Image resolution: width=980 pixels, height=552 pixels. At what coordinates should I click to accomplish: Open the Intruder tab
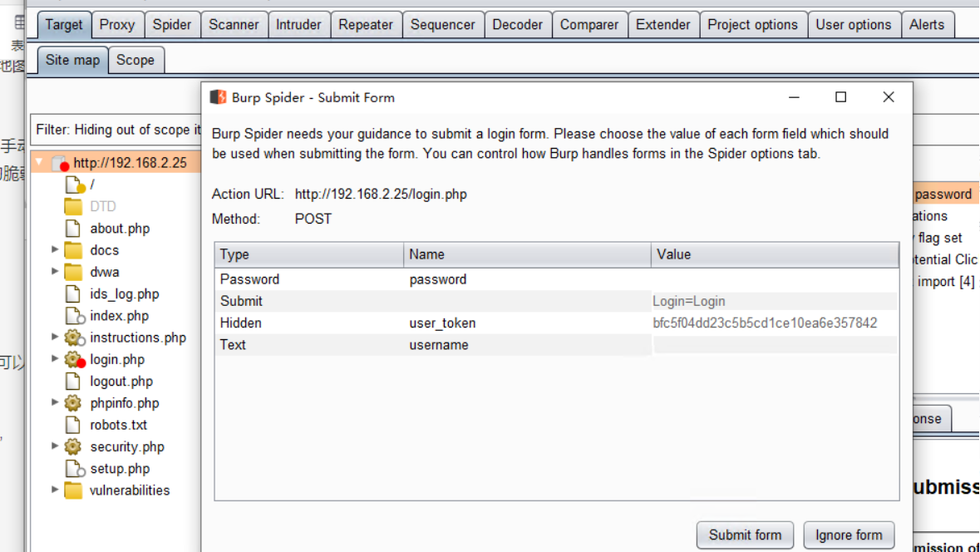(298, 25)
